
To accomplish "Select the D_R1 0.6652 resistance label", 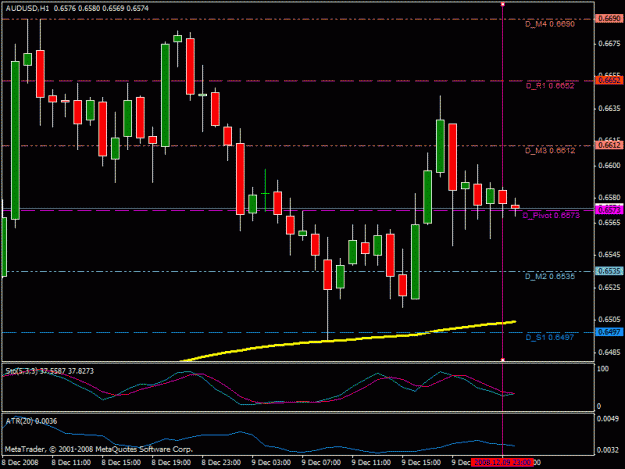I will [550, 86].
